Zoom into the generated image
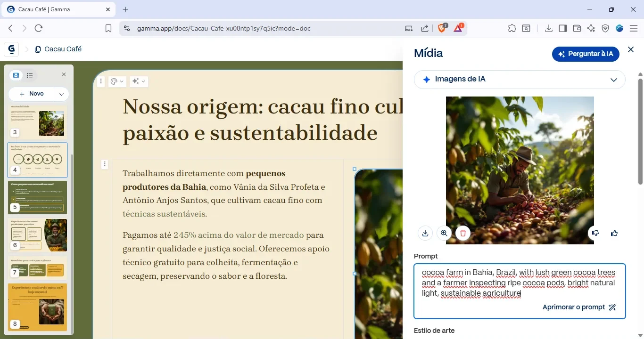Viewport: 644px width, 339px height. [444, 233]
